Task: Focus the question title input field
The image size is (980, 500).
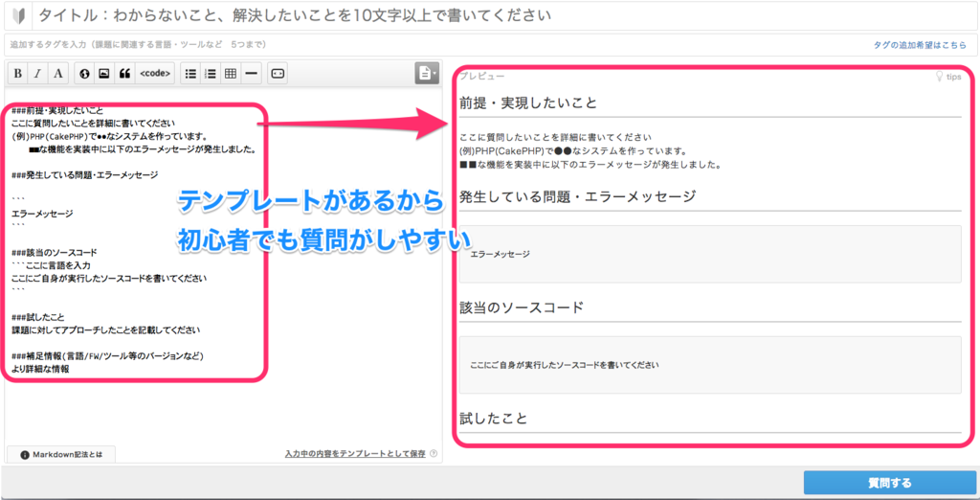Action: coord(503,15)
